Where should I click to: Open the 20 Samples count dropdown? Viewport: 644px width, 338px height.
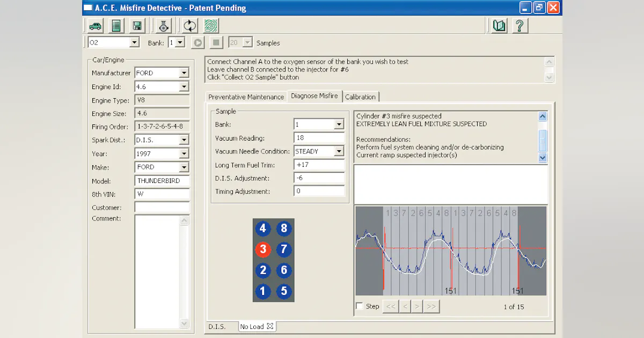click(x=247, y=42)
